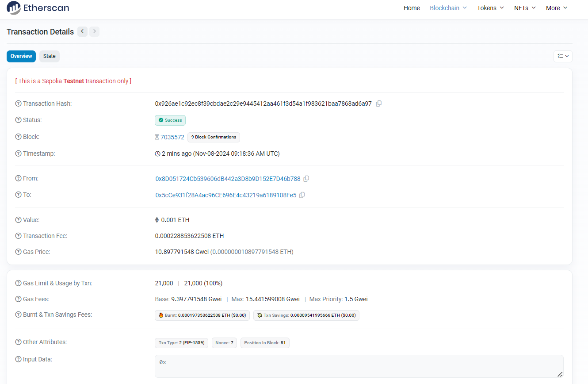Go to previous transaction arrow
Viewport: 588px width, 384px height.
82,31
